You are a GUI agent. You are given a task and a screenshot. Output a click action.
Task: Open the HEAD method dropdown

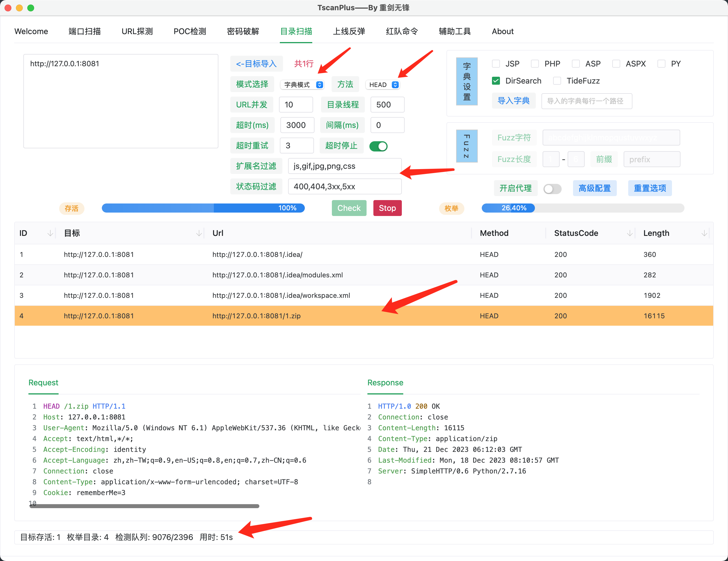383,85
